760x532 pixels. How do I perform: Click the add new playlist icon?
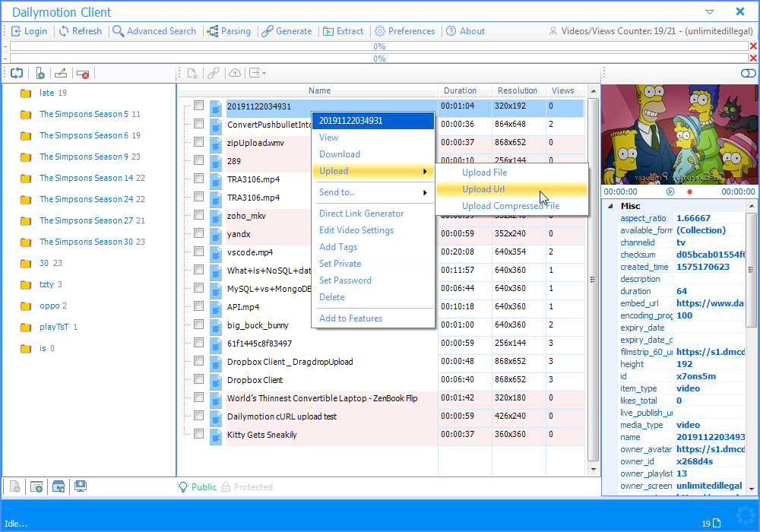[x=40, y=74]
